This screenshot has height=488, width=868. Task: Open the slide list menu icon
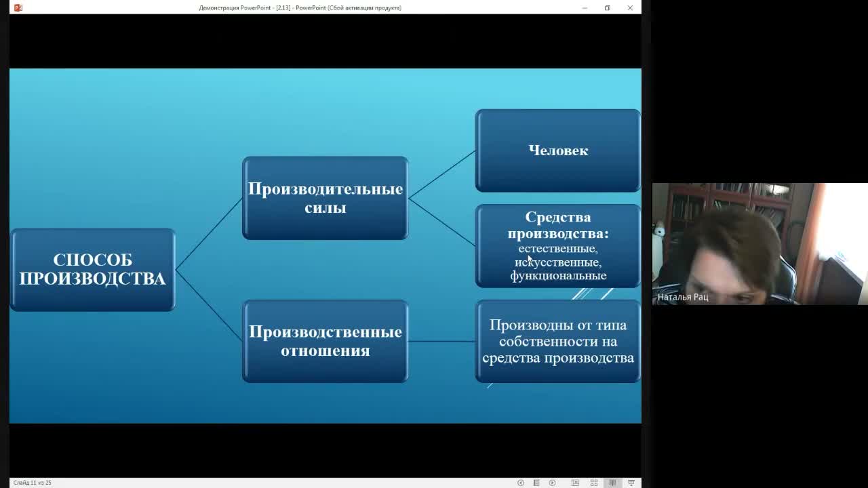click(x=536, y=483)
